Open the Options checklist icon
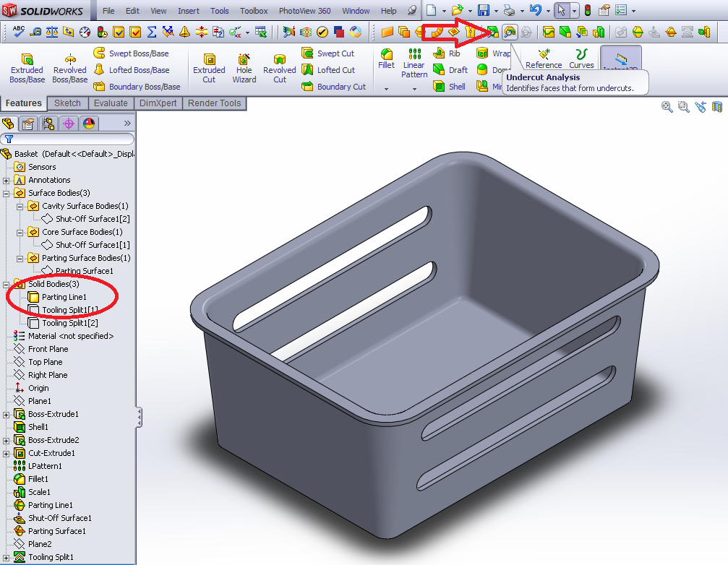 point(621,9)
